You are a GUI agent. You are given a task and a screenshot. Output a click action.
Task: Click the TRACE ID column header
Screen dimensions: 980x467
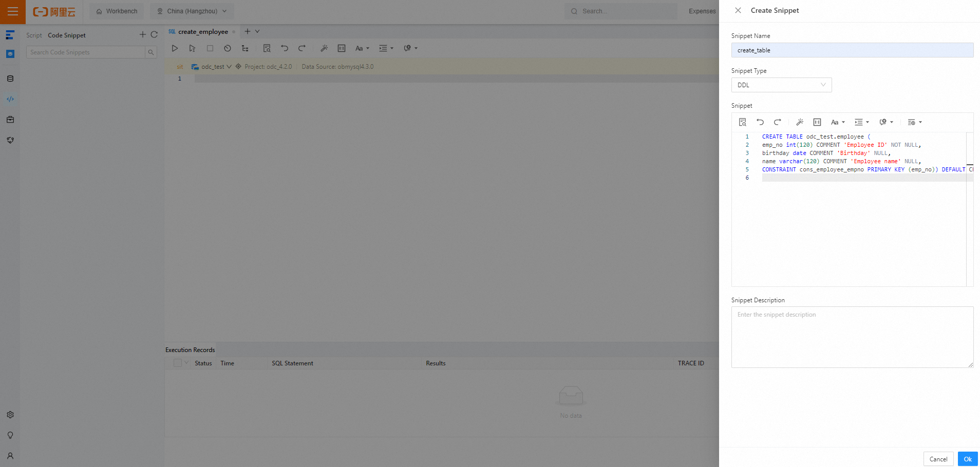[x=691, y=363]
